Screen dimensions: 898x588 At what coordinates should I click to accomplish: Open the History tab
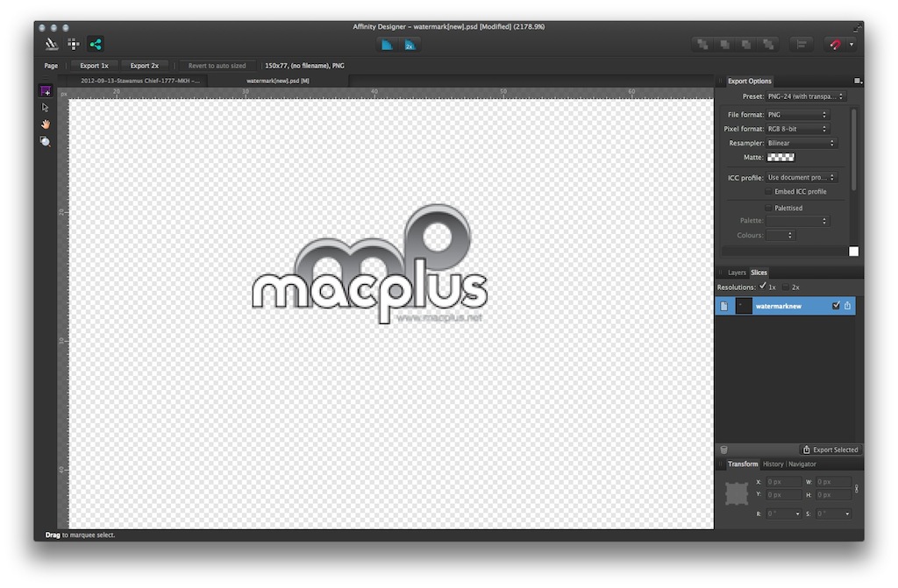tap(773, 464)
